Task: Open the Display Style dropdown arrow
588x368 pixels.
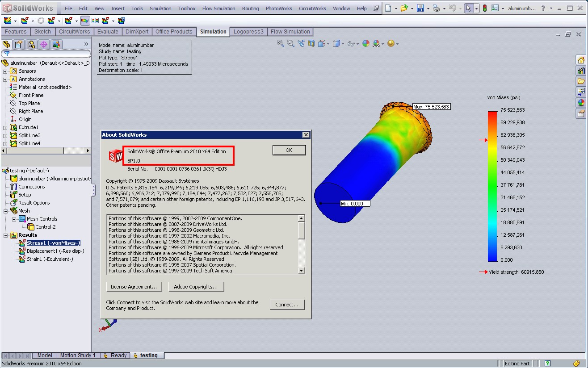Action: pyautogui.click(x=342, y=43)
